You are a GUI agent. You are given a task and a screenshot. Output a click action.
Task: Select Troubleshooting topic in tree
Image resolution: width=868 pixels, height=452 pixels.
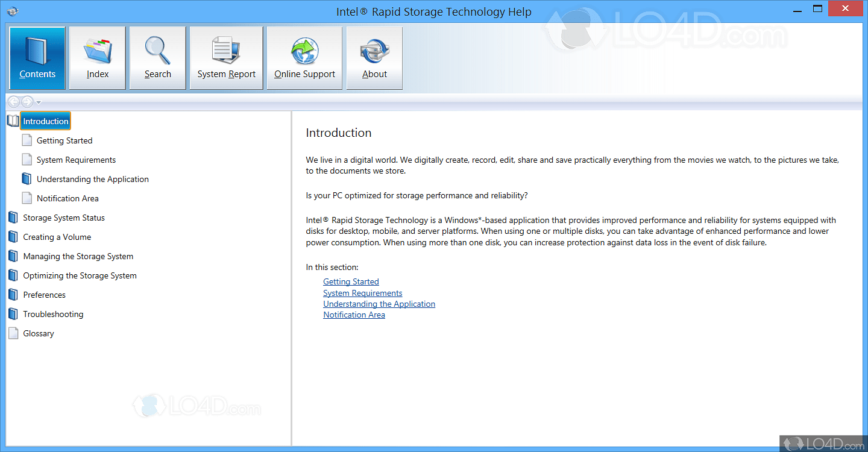53,314
